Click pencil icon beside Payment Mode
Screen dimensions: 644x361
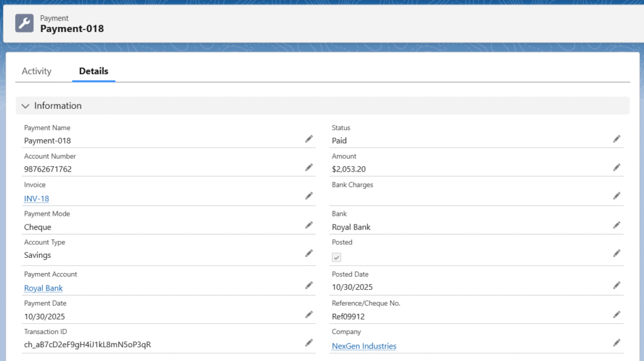tap(309, 225)
